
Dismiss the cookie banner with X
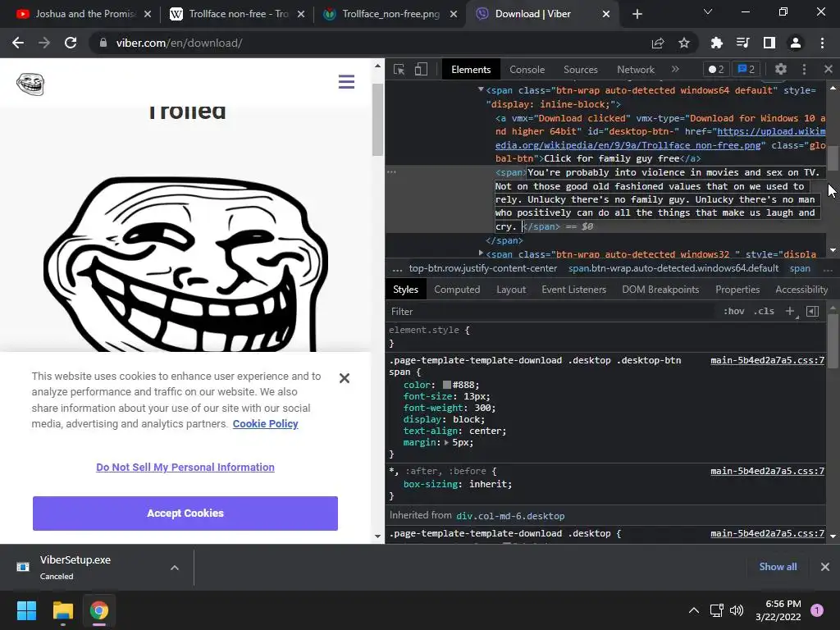click(x=345, y=378)
